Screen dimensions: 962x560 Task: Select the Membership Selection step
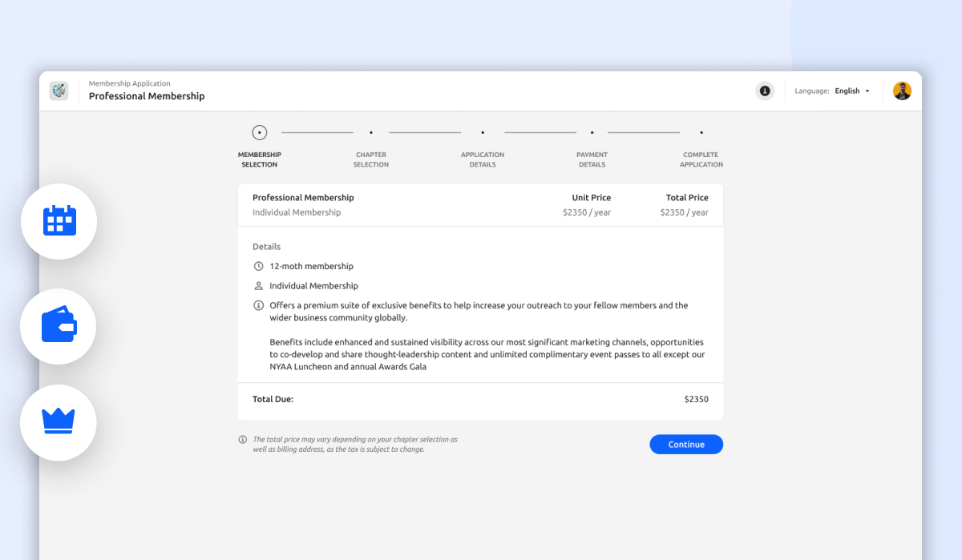pyautogui.click(x=260, y=133)
